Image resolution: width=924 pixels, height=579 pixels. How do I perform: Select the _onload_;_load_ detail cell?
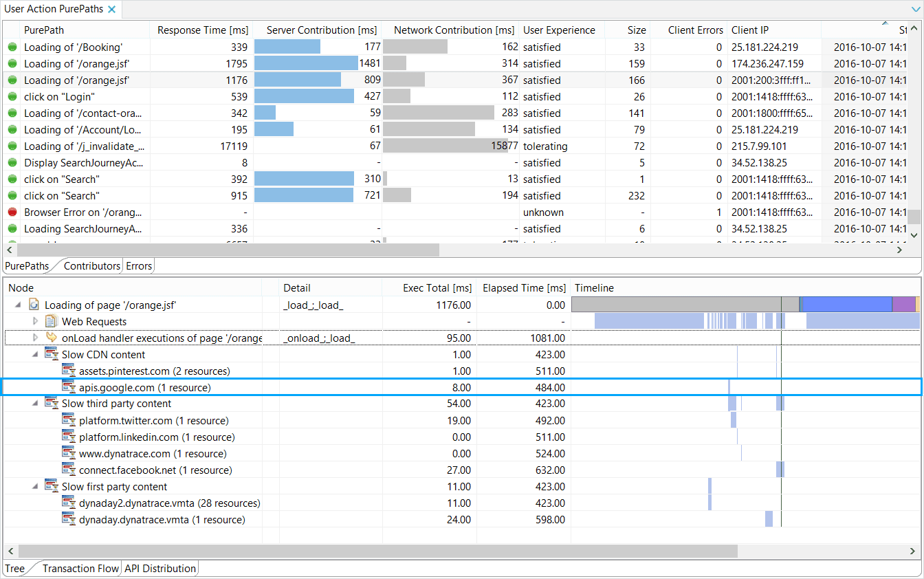(318, 338)
